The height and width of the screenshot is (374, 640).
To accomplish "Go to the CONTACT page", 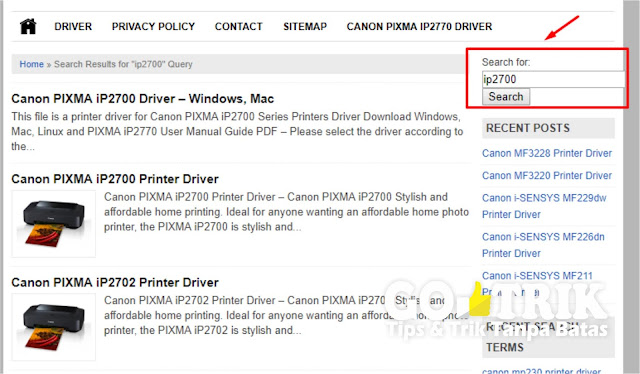I will [239, 27].
